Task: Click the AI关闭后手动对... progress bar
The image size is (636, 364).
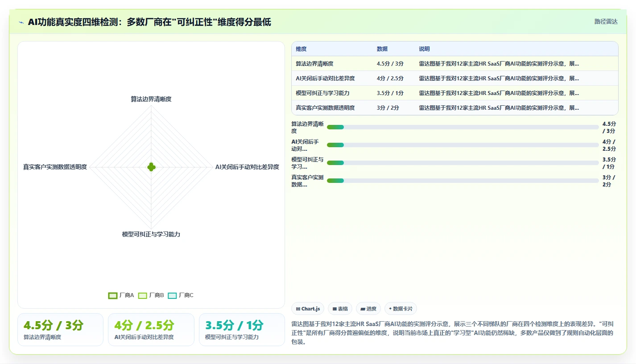Action: [x=463, y=145]
